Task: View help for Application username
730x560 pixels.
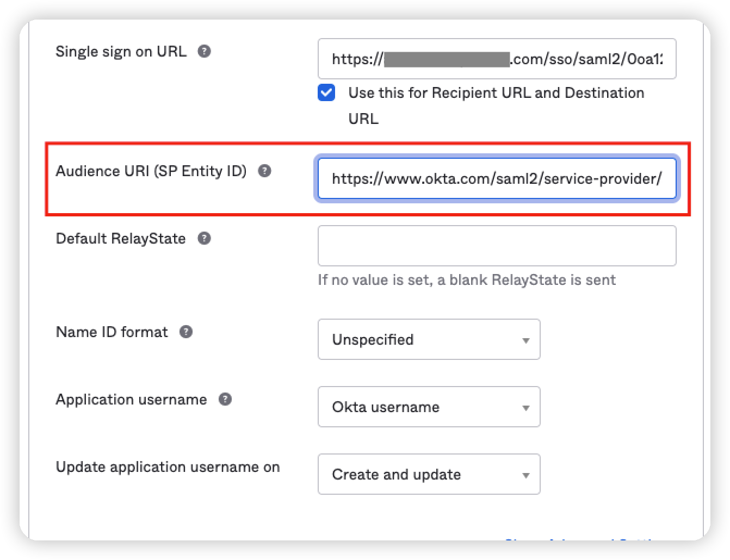Action: coord(225,400)
